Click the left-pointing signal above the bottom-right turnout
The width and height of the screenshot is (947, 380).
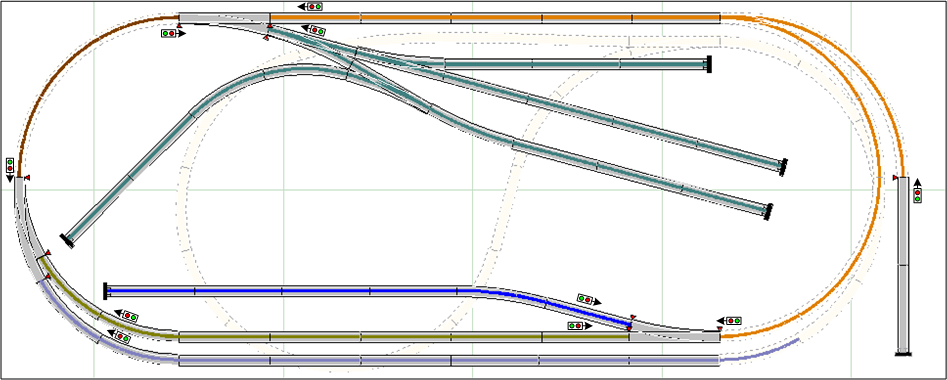tap(730, 320)
